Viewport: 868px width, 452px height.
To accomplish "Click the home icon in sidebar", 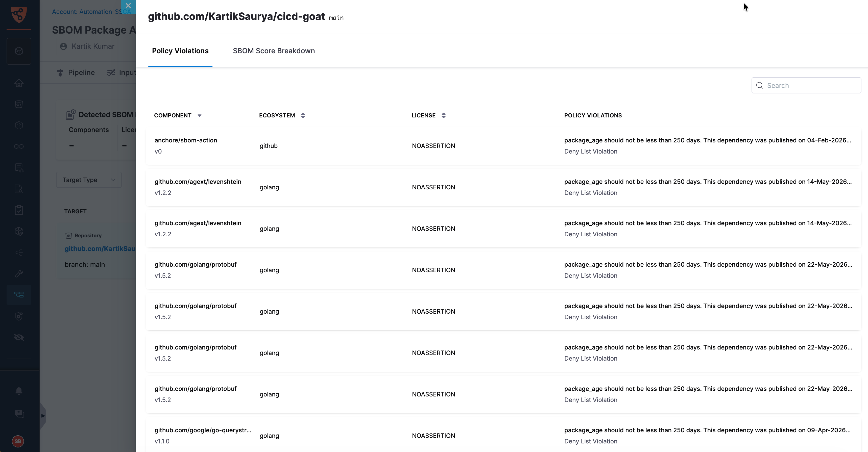I will [19, 83].
